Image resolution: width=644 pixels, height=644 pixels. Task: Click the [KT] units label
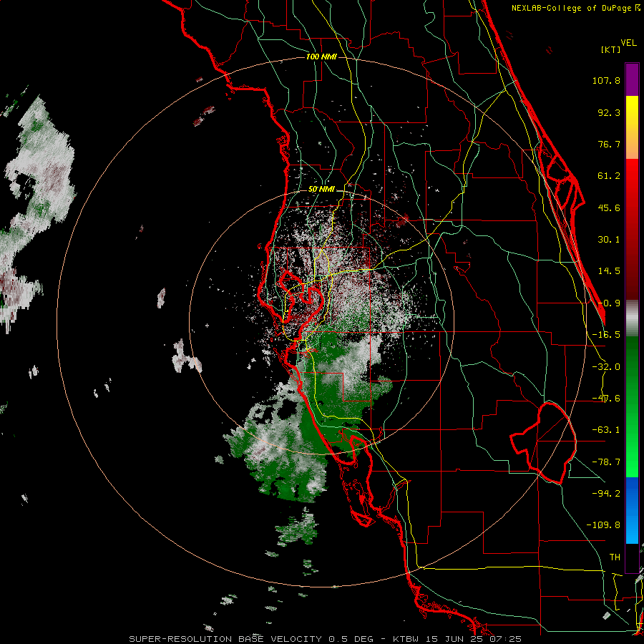coord(611,49)
